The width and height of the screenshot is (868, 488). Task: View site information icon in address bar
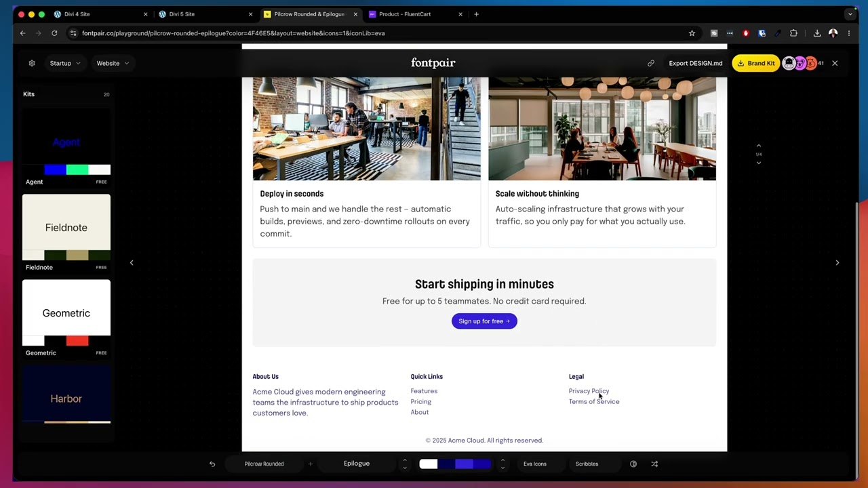(73, 33)
